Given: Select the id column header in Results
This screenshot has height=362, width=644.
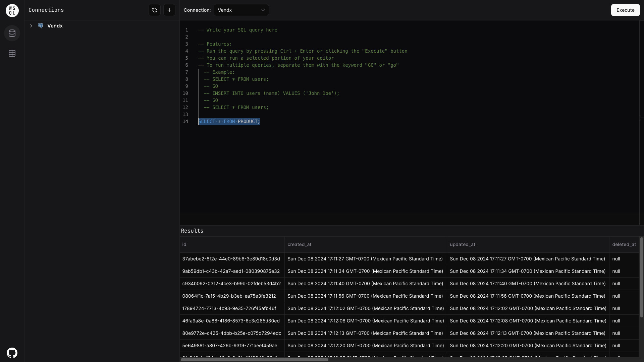Looking at the screenshot, I should click(x=184, y=245).
